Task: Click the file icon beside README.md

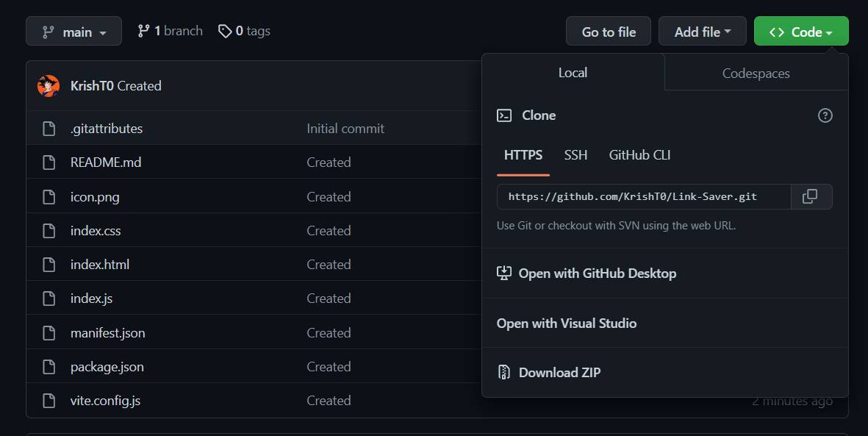Action: (49, 162)
